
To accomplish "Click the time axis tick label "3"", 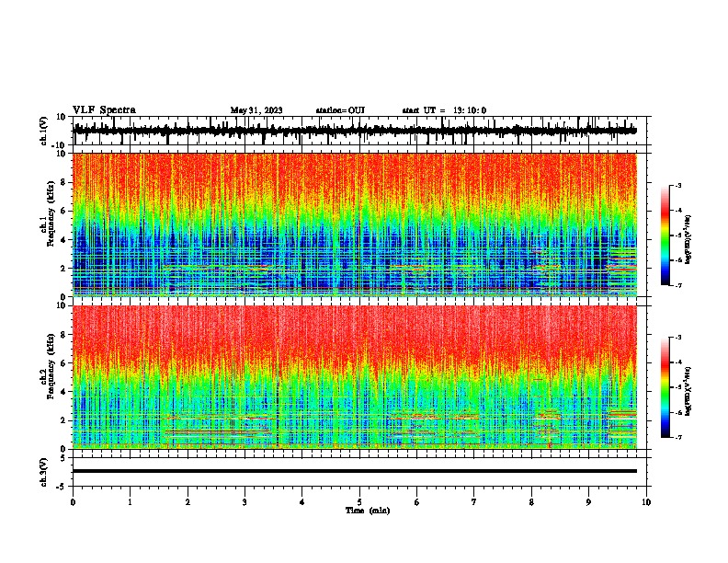I will pos(245,501).
